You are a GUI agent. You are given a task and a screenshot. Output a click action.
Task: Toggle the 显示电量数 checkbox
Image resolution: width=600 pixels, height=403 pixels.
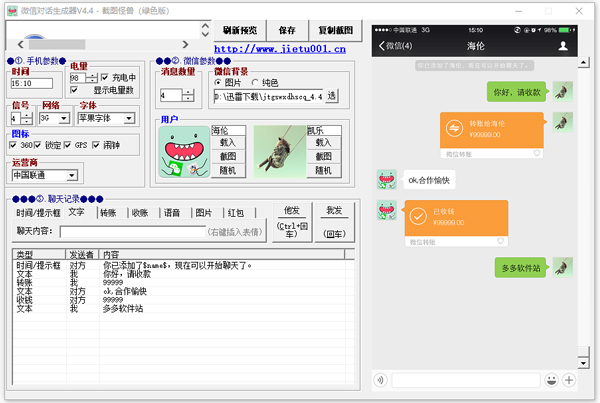(74, 90)
